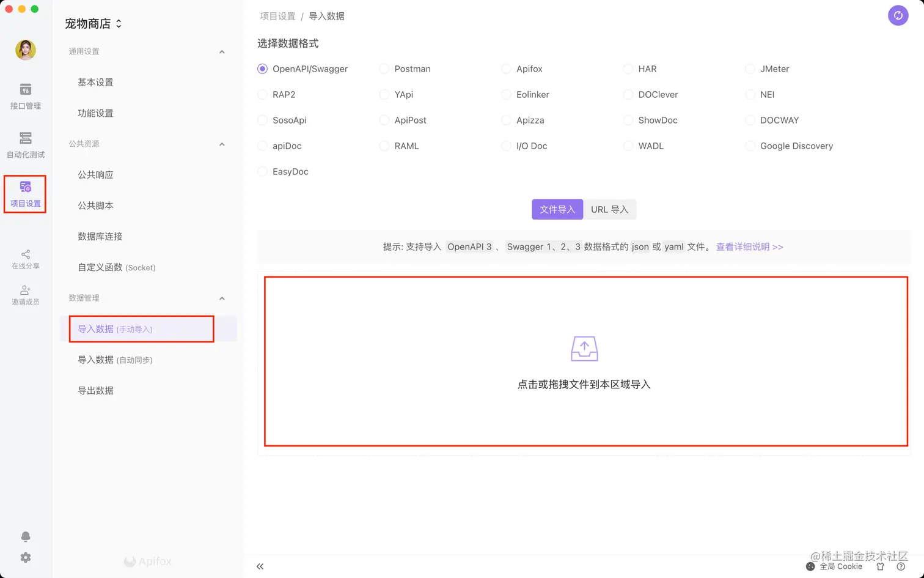Screen dimensions: 924x578
Task: Switch to the 文件导入 tab
Action: (x=557, y=209)
